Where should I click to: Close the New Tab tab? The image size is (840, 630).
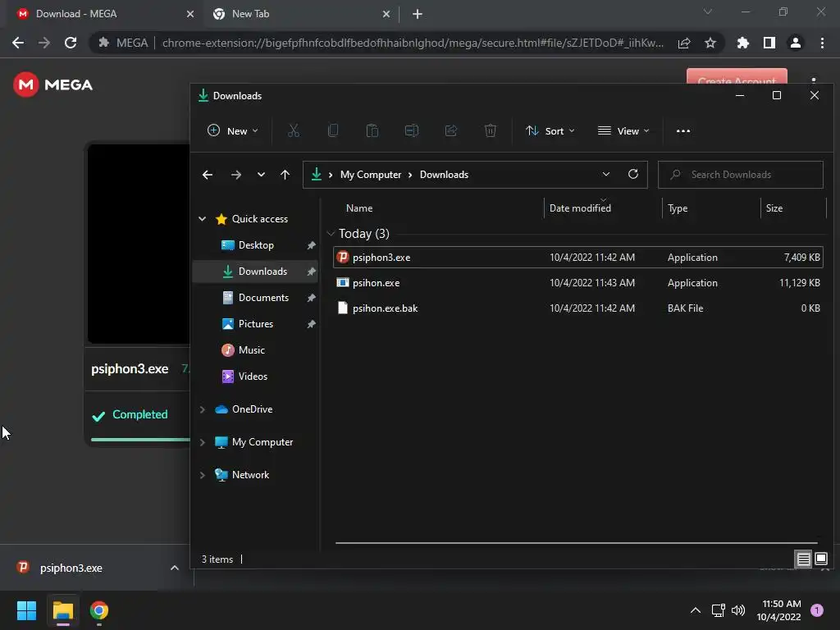click(x=386, y=14)
